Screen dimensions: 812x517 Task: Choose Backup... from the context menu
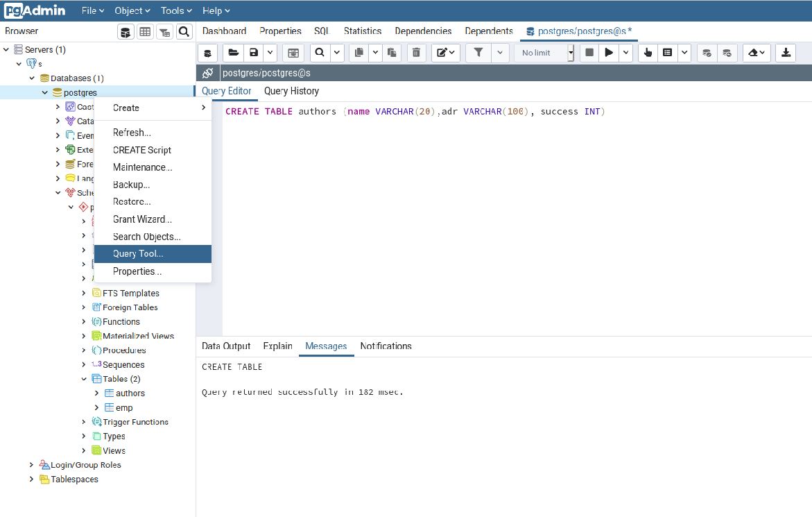point(131,185)
